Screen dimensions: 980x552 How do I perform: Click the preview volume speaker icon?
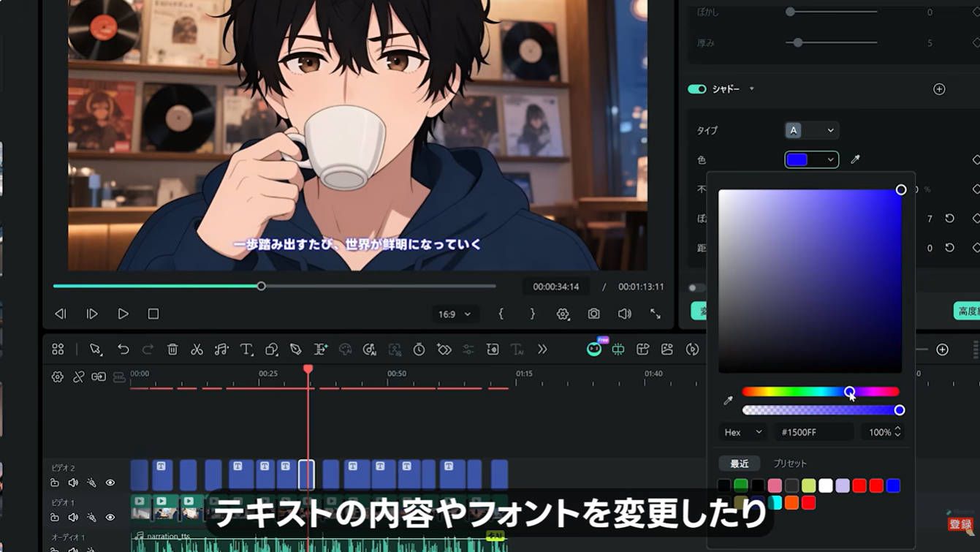pyautogui.click(x=624, y=314)
